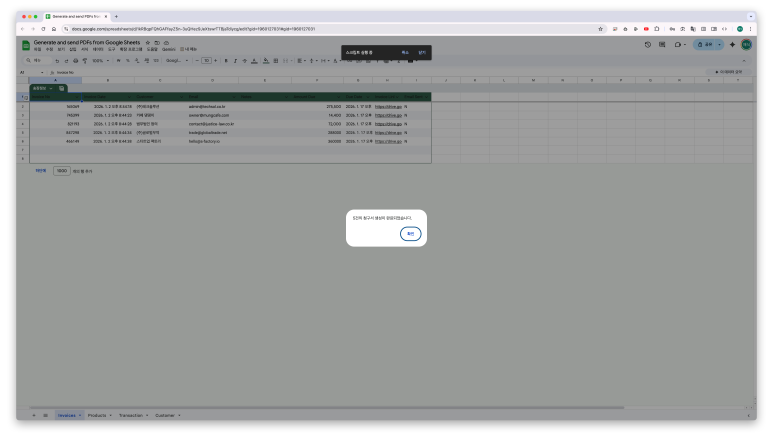Click the 확인 button in the dialog
Image resolution: width=773 pixels, height=442 pixels.
(x=410, y=234)
